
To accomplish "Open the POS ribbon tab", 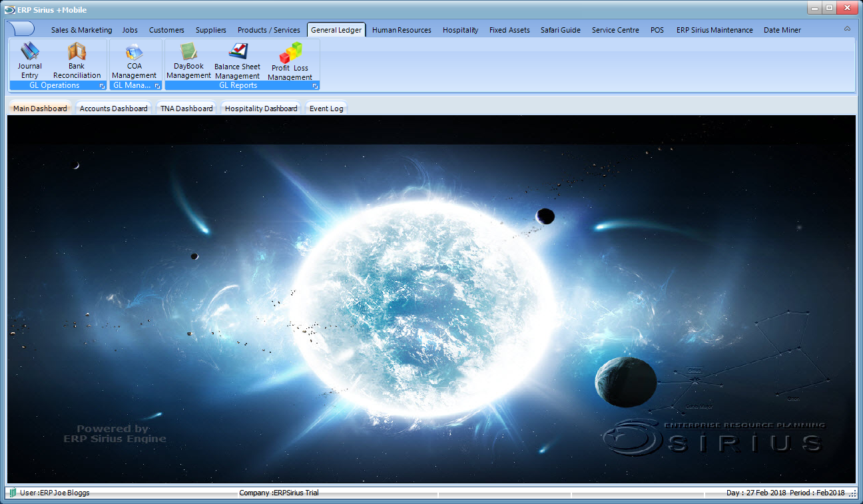I will tap(657, 30).
